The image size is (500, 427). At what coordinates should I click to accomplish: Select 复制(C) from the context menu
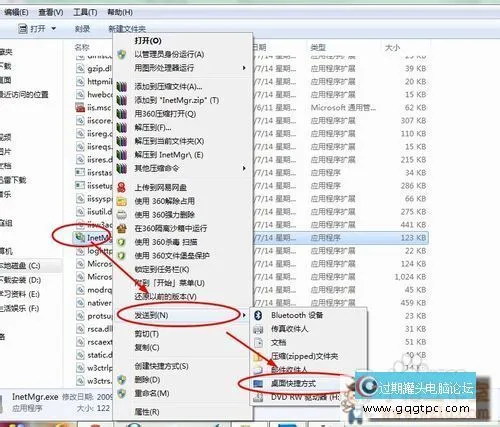pos(147,348)
